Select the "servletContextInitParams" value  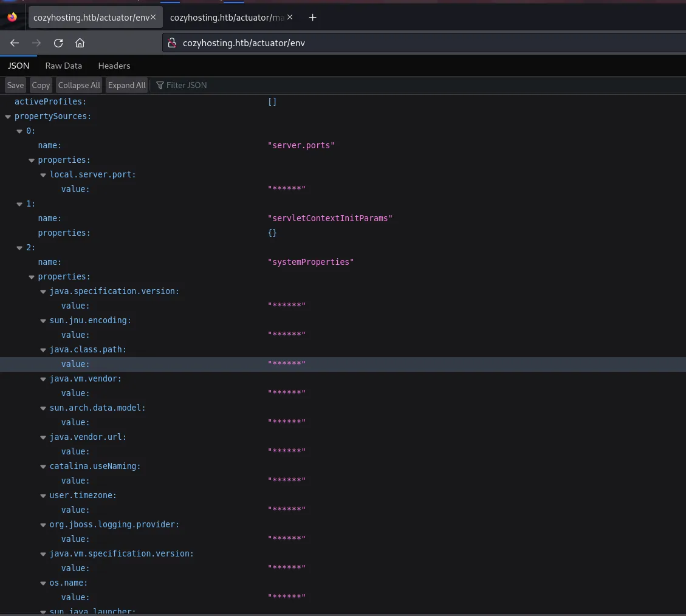tap(330, 218)
